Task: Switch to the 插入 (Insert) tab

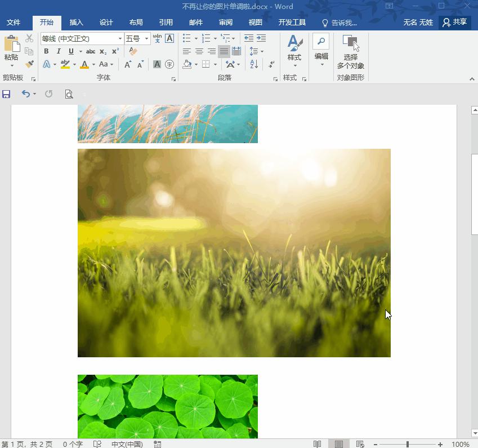Action: pyautogui.click(x=76, y=23)
